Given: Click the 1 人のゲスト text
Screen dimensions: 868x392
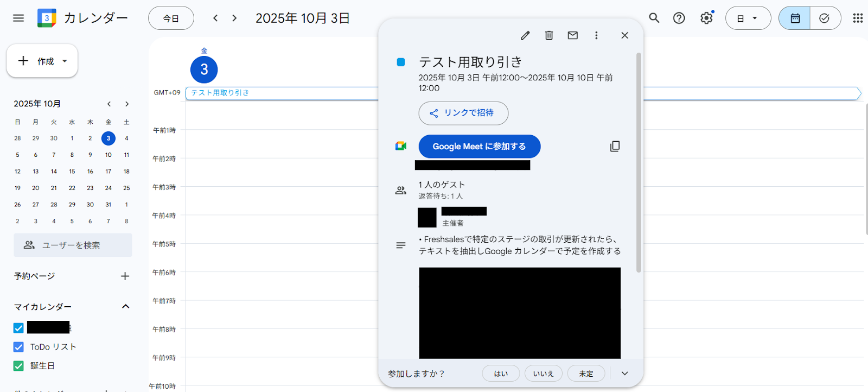Looking at the screenshot, I should (x=442, y=185).
